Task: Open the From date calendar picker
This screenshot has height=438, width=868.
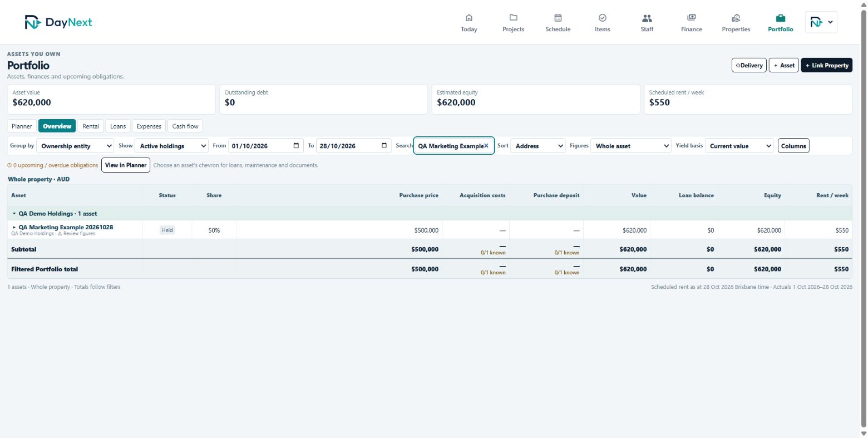Action: [x=296, y=146]
